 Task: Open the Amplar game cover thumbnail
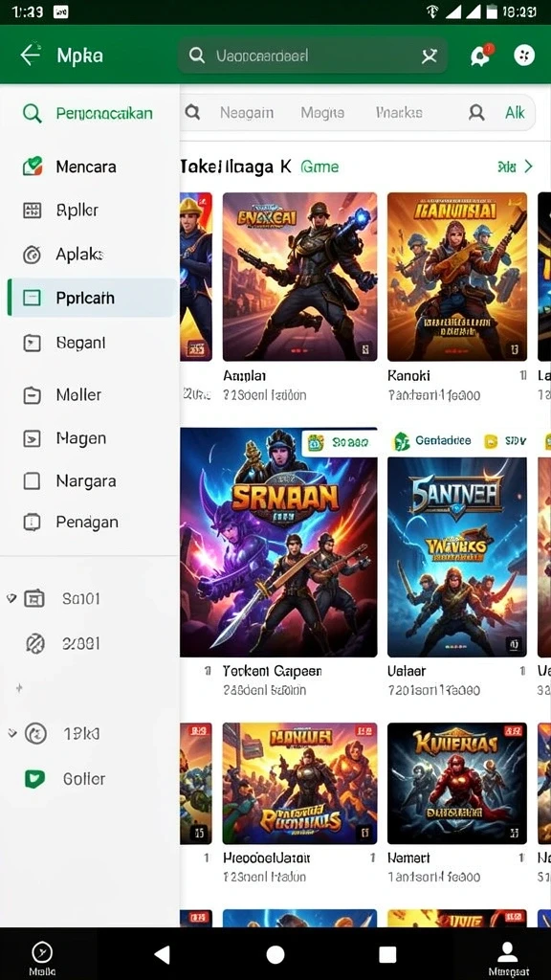299,277
